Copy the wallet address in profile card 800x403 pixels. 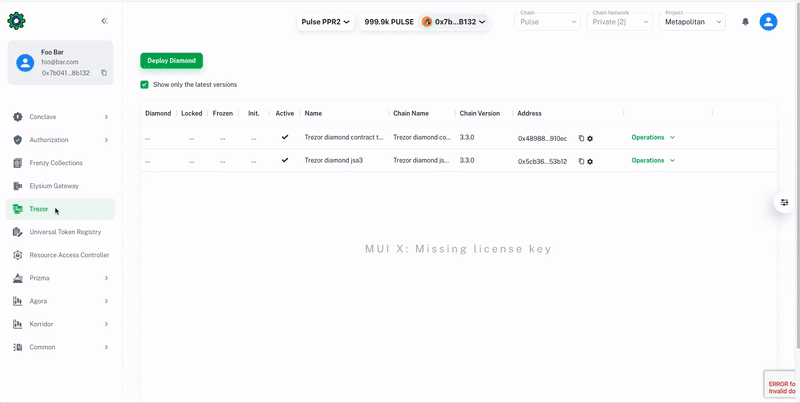pos(104,73)
